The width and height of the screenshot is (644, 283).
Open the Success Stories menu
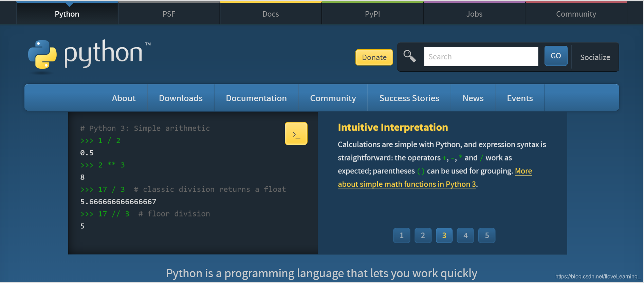tap(409, 98)
